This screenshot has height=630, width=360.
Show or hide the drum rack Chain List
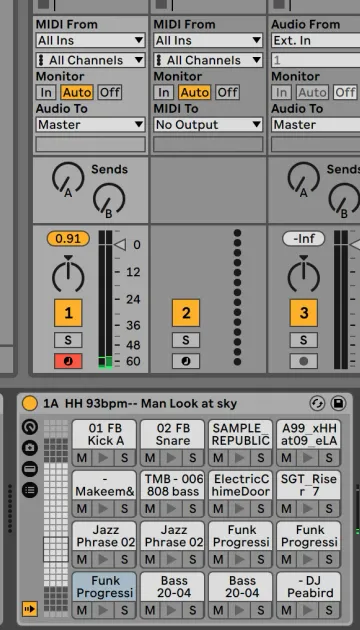30,490
